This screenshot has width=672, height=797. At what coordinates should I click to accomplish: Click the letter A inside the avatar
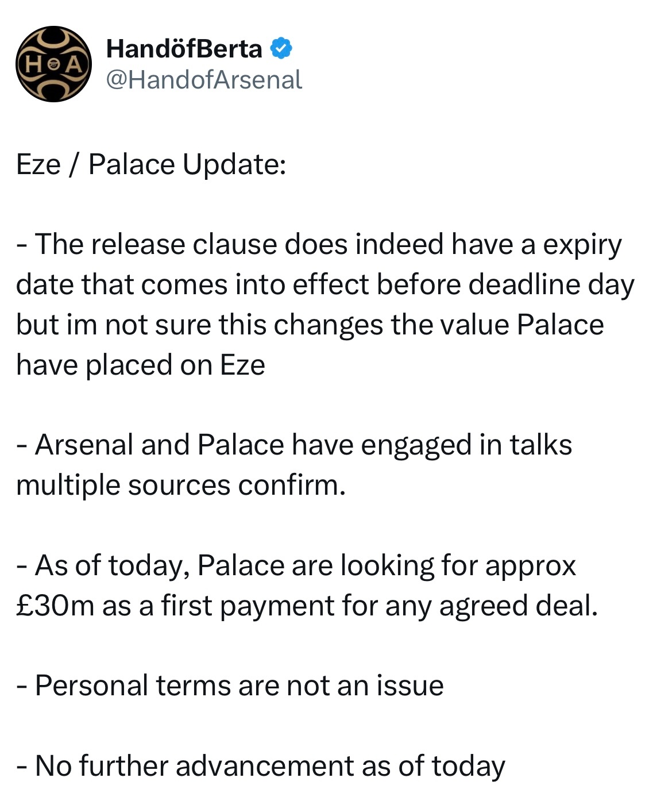(x=73, y=64)
